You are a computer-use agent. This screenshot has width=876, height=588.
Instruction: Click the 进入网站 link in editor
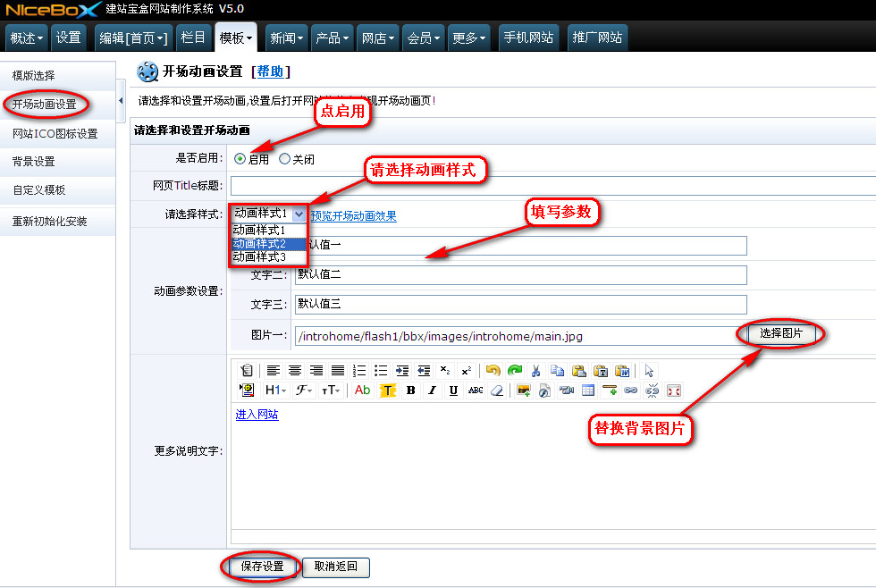click(257, 415)
